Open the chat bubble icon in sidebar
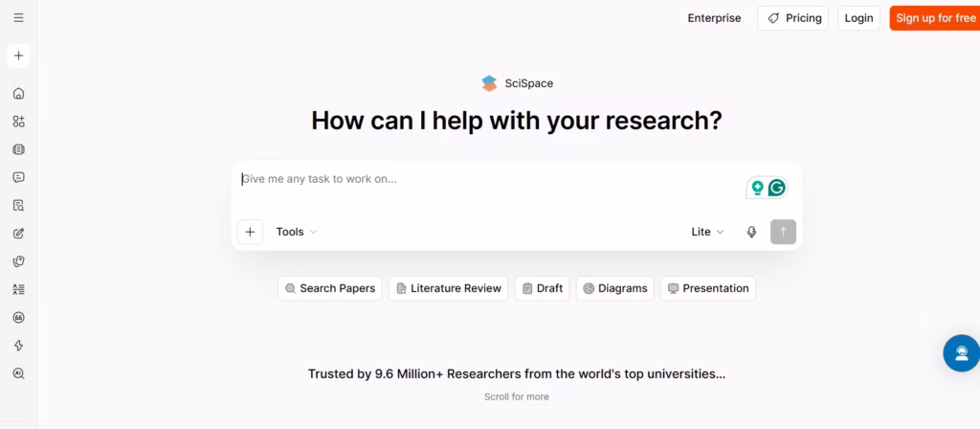 point(19,177)
